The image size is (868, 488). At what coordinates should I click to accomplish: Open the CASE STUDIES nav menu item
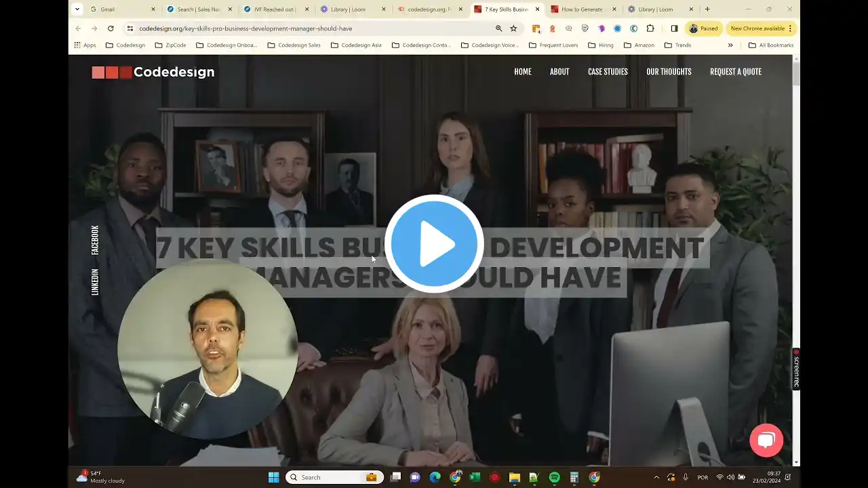pos(608,72)
